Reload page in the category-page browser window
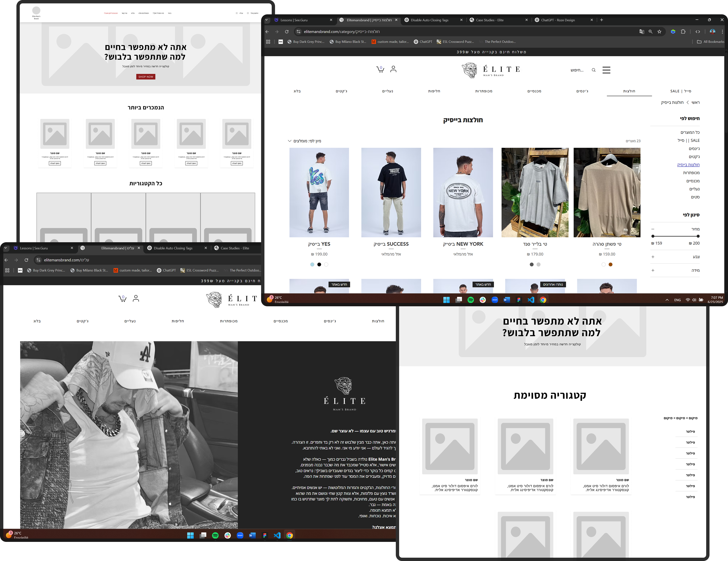This screenshot has width=728, height=561. 287,32
